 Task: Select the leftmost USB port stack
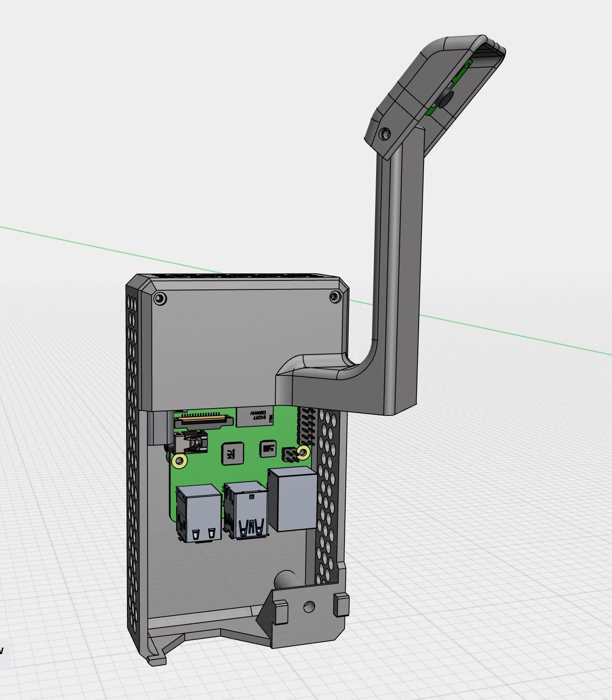coord(199,513)
